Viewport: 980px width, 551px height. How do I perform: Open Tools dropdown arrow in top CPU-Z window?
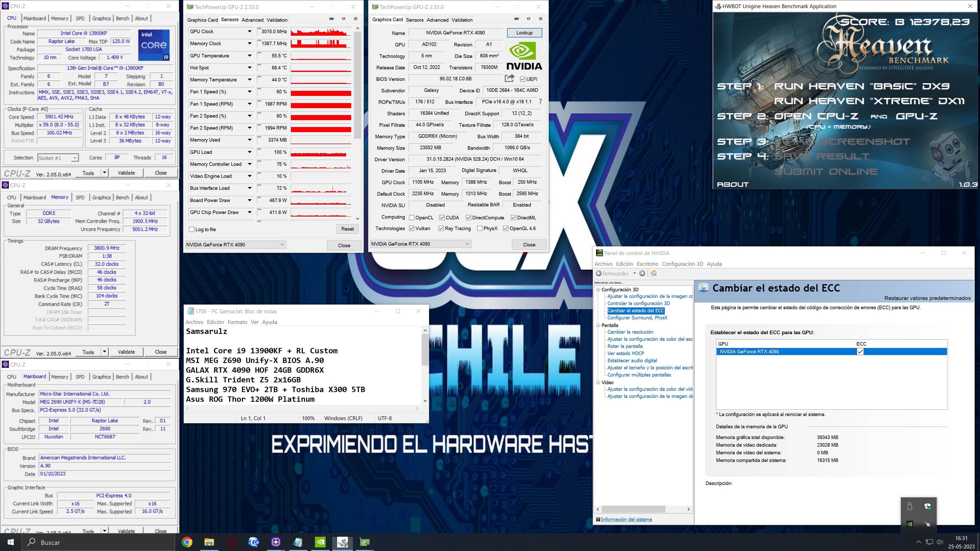point(105,173)
